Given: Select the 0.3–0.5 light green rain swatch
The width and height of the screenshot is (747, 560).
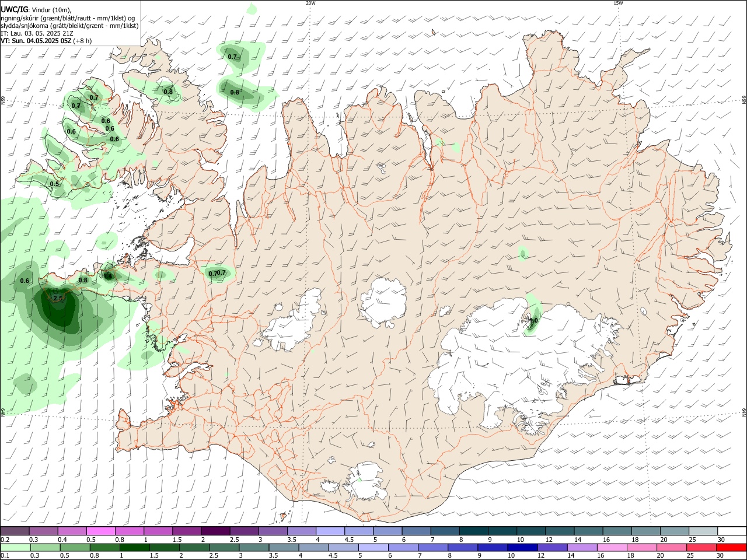Looking at the screenshot, I should pyautogui.click(x=46, y=547).
